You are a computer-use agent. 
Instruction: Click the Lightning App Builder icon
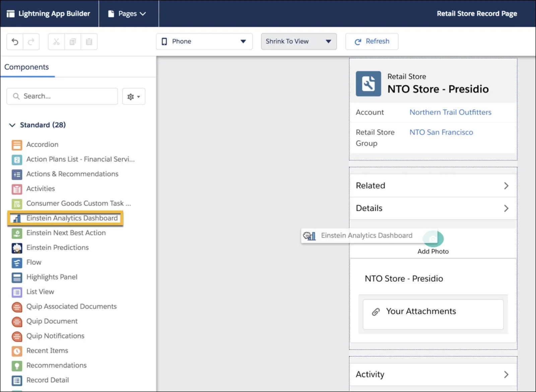pyautogui.click(x=11, y=14)
